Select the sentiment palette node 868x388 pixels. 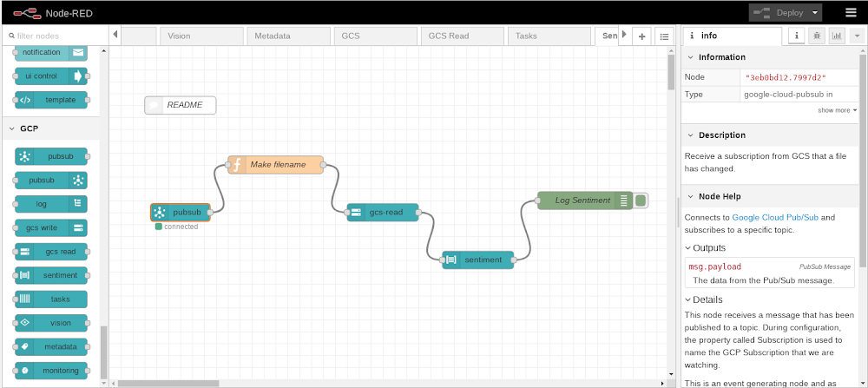[51, 276]
